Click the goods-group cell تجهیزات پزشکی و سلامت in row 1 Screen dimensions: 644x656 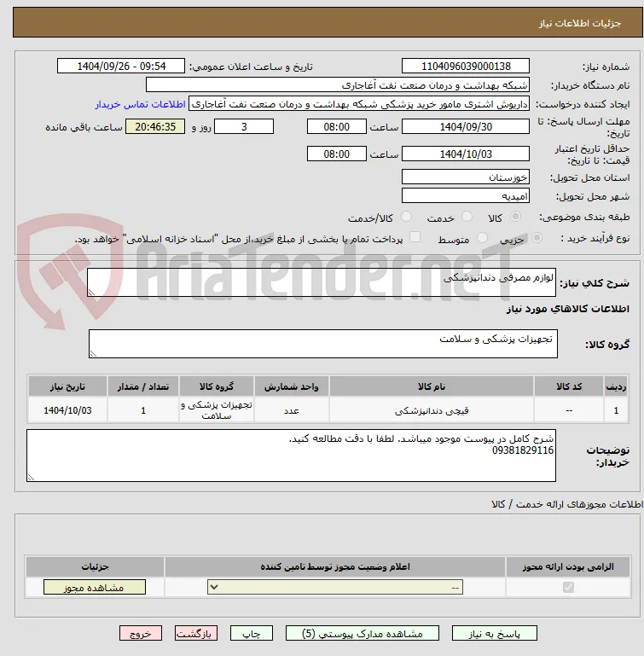tap(217, 410)
